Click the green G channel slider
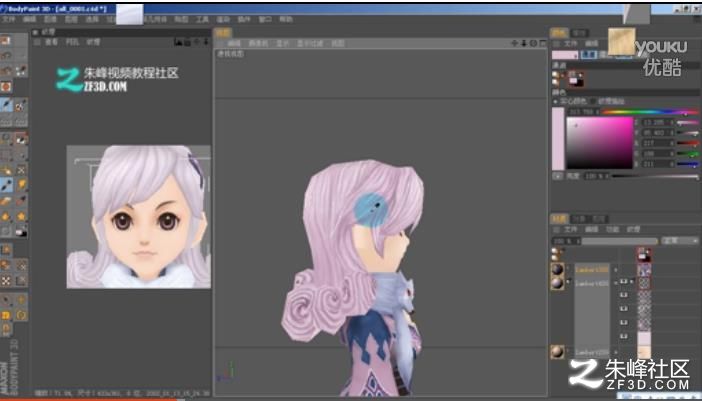Screen dimensions: 702x401 pos(687,154)
